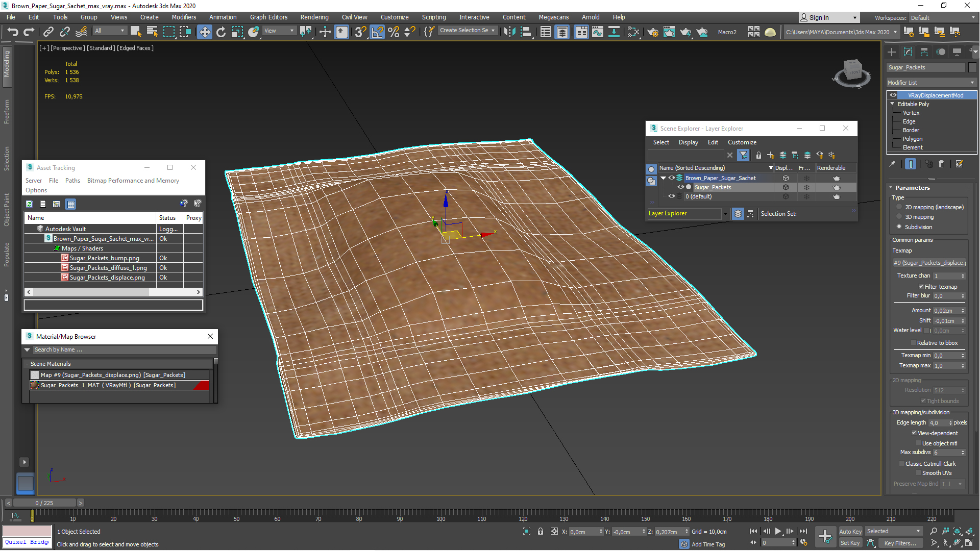
Task: Click the time slider 0 / 225 handle
Action: click(x=44, y=503)
